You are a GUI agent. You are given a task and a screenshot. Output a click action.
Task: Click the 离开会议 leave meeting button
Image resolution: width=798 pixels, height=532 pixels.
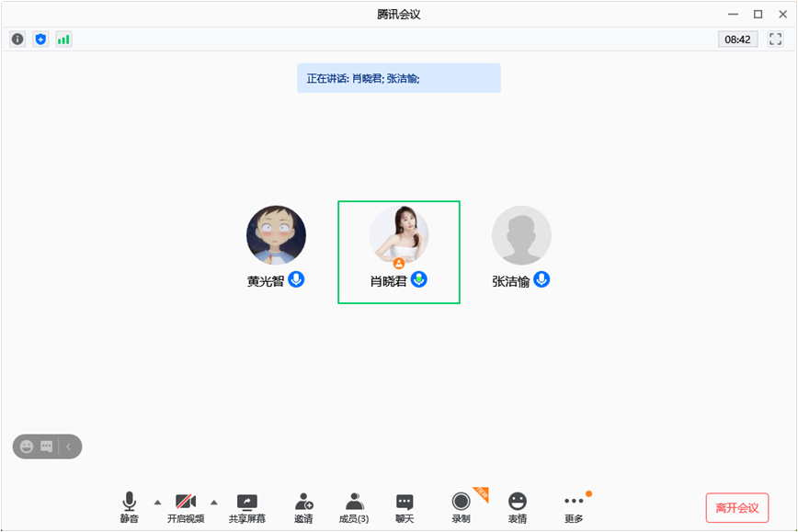pos(736,507)
